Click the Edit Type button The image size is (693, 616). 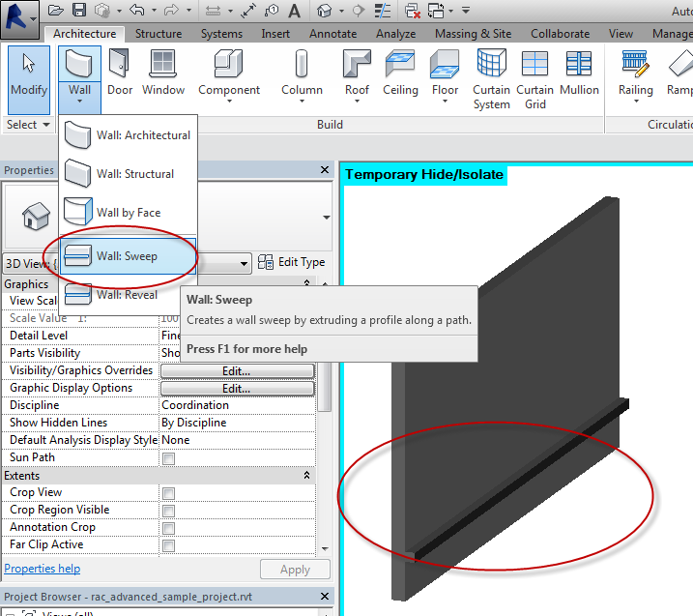click(291, 262)
